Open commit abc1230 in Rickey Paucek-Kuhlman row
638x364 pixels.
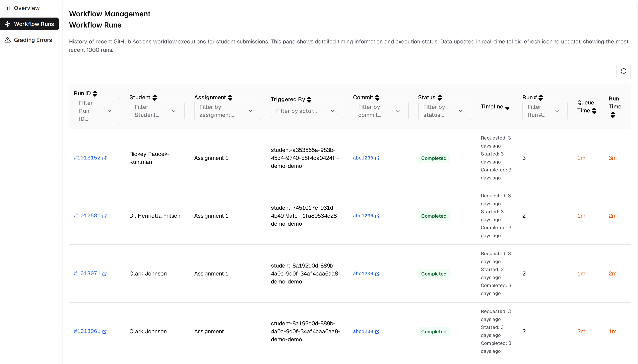pyautogui.click(x=363, y=158)
